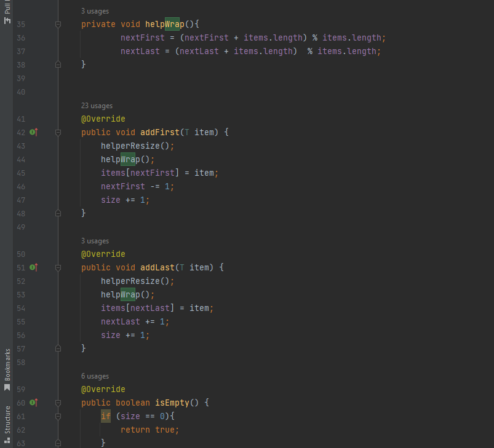Show the 6 usages of isEmpty
This screenshot has width=494, height=448.
(x=95, y=376)
